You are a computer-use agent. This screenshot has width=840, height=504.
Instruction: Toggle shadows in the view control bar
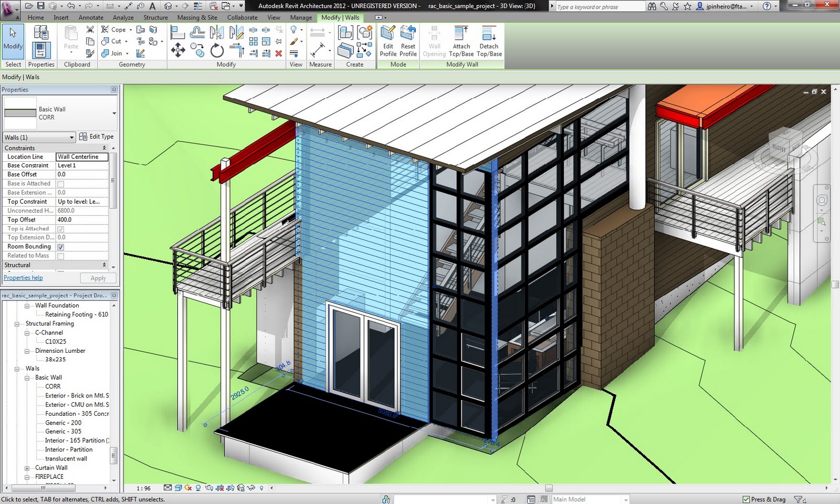tap(187, 488)
